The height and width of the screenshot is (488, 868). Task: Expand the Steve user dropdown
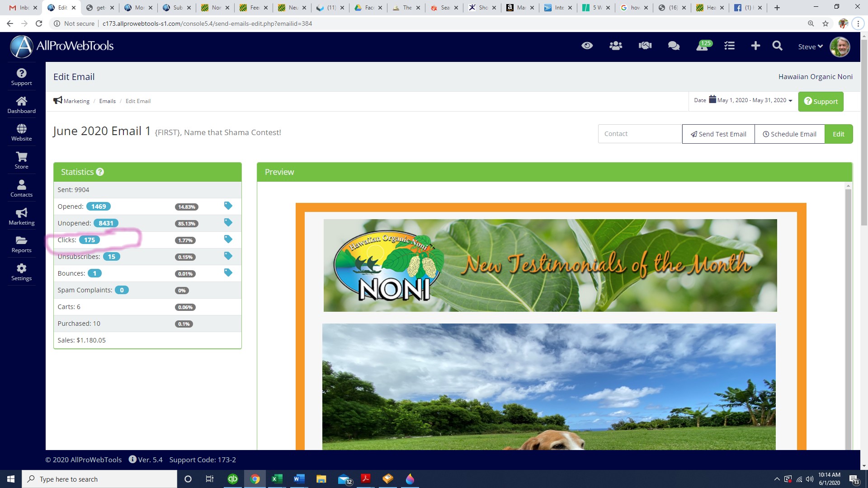(x=810, y=47)
